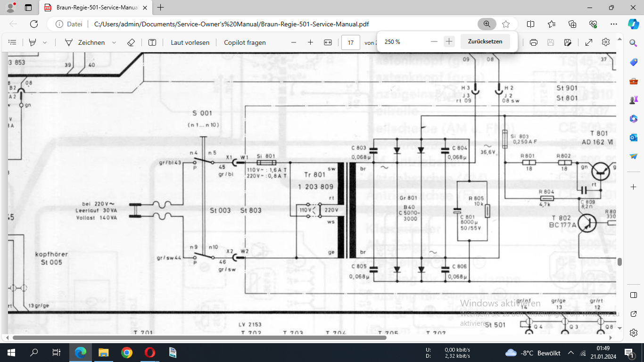Open Windows taskbar search

[34, 353]
